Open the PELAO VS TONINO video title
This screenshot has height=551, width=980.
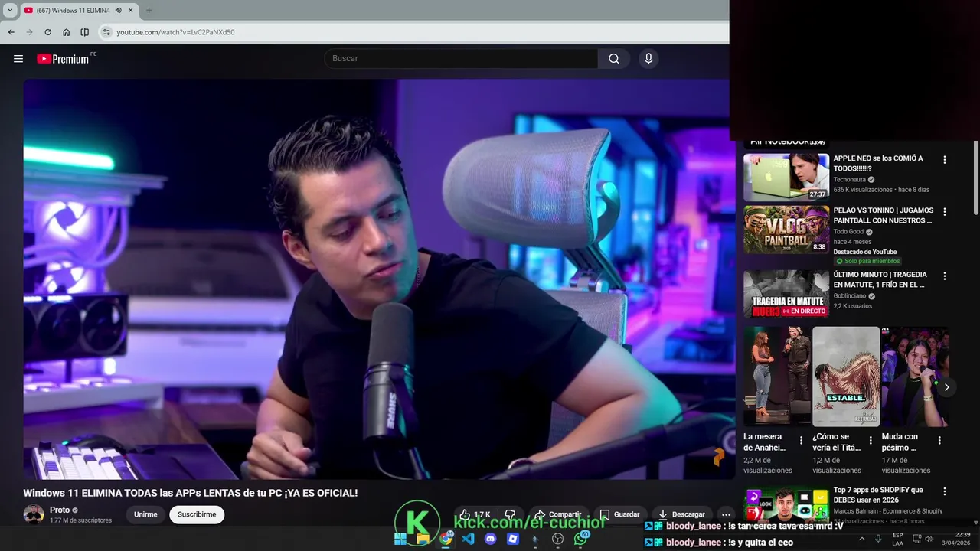coord(884,215)
